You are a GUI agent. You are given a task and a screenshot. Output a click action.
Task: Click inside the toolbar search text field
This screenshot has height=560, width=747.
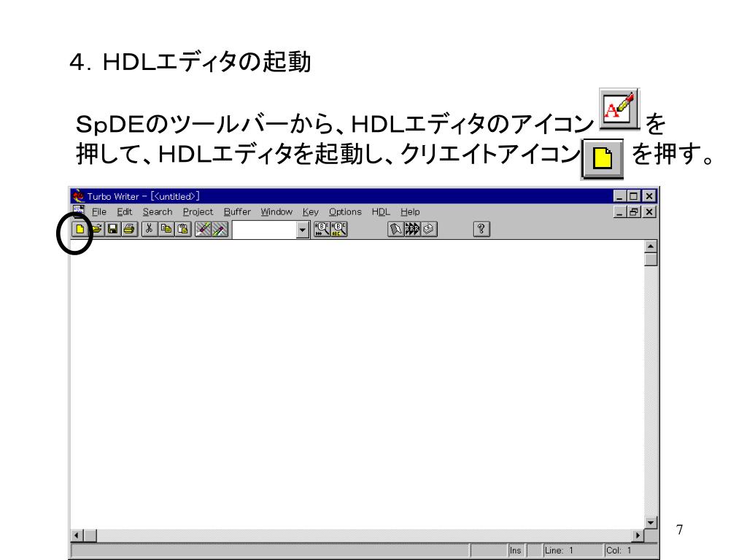point(264,230)
